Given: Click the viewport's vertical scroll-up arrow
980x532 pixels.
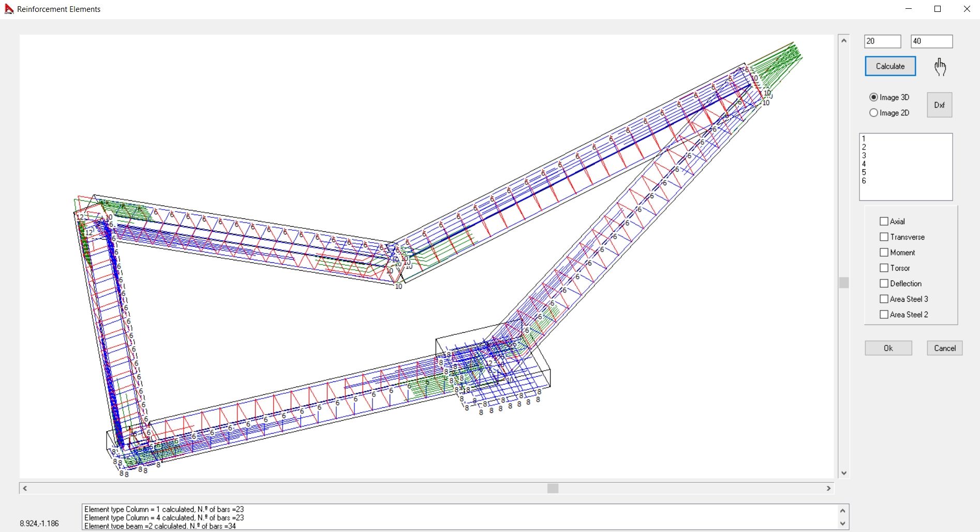Looking at the screenshot, I should click(x=844, y=40).
